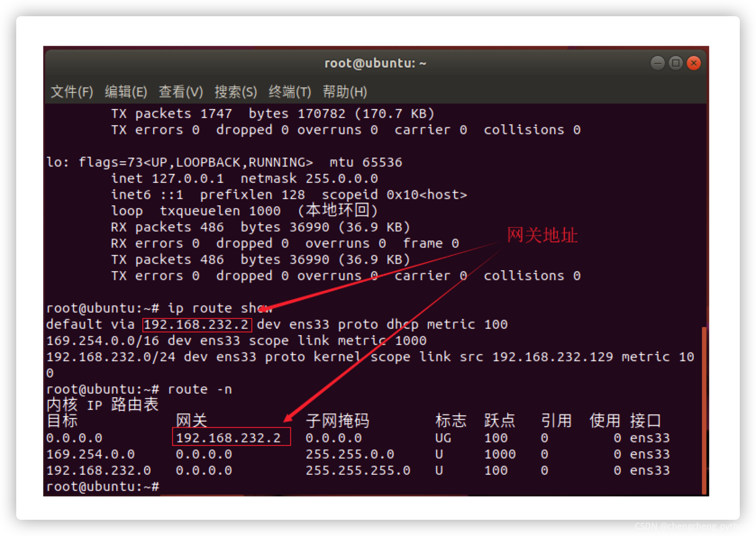The width and height of the screenshot is (756, 536).
Task: Click the maximize window icon
Action: click(x=675, y=63)
